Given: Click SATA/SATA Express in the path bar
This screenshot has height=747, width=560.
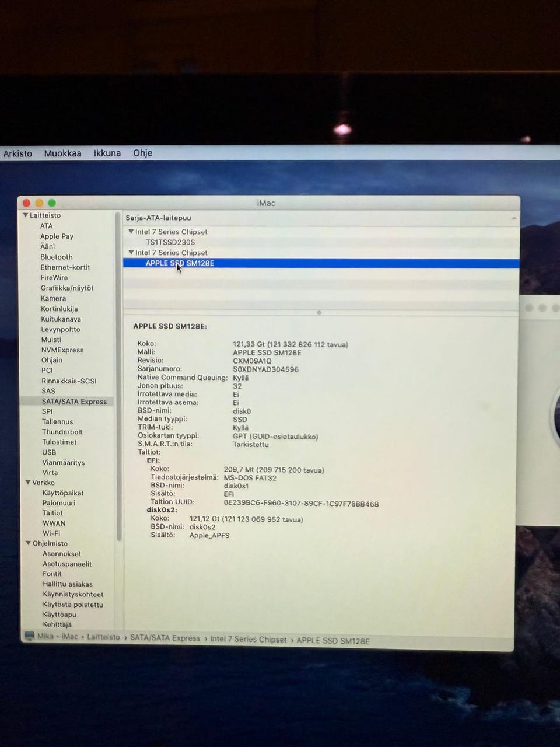Looking at the screenshot, I should click(x=165, y=638).
